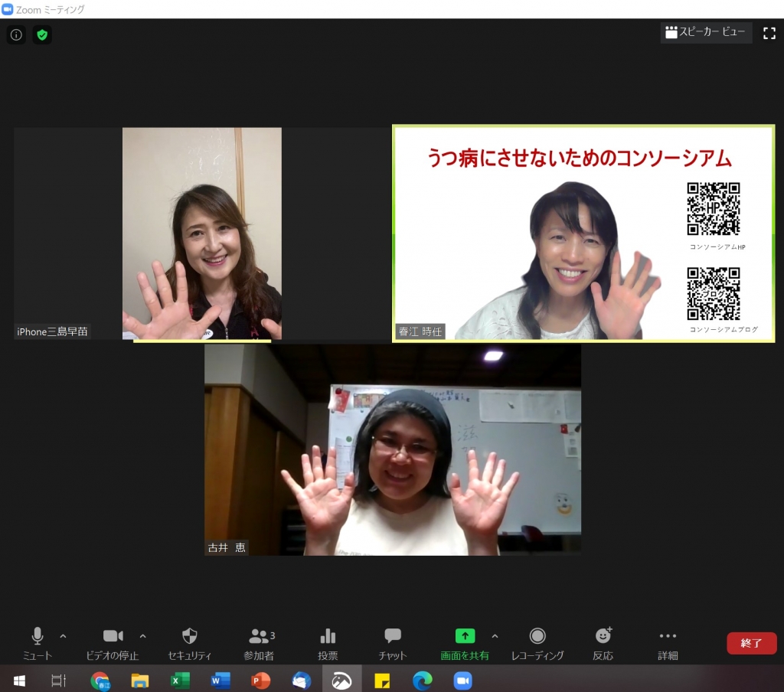Open Excel from the Windows taskbar
The height and width of the screenshot is (692, 784).
(180, 680)
